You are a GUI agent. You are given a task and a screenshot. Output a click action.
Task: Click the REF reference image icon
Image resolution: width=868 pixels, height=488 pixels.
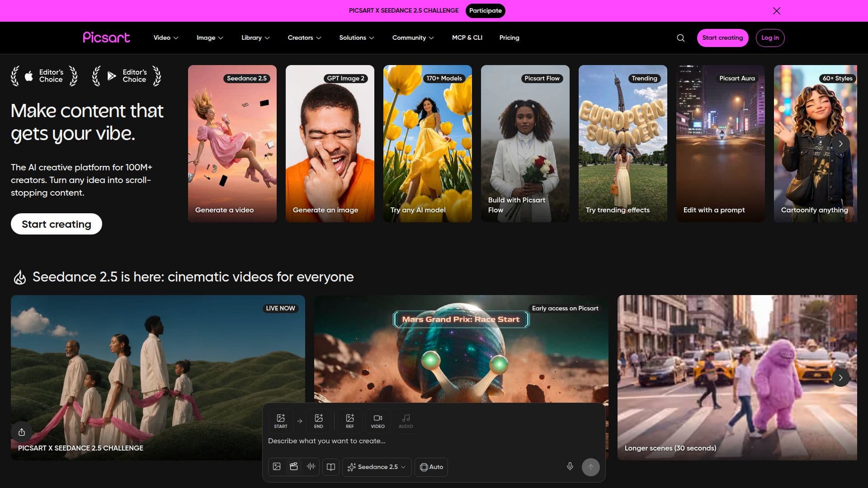tap(349, 421)
